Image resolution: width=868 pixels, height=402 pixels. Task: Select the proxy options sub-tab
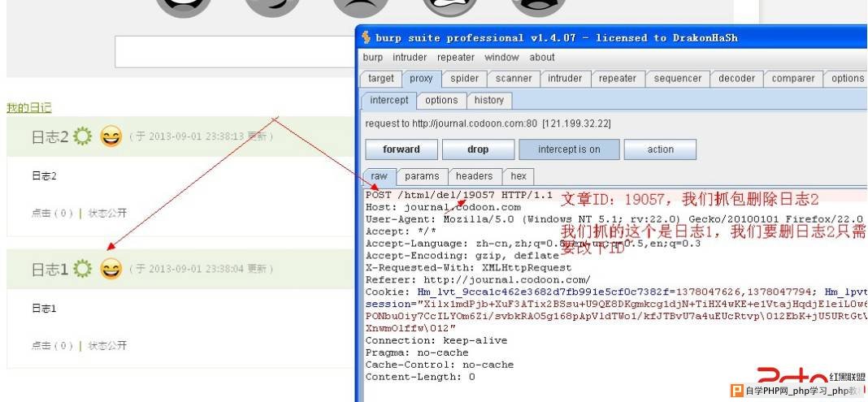point(441,100)
